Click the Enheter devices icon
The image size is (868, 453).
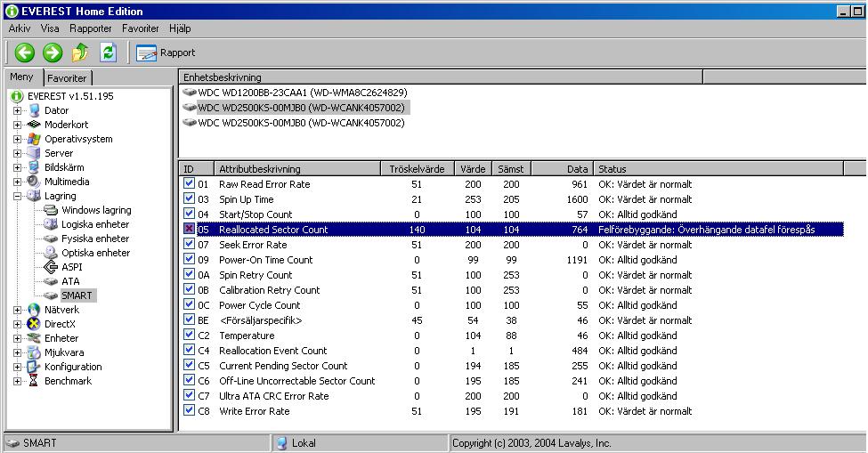35,338
